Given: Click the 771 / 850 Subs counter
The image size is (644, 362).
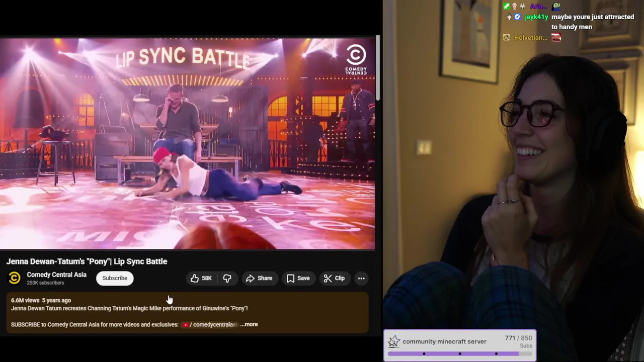Looking at the screenshot, I should pos(518,342).
